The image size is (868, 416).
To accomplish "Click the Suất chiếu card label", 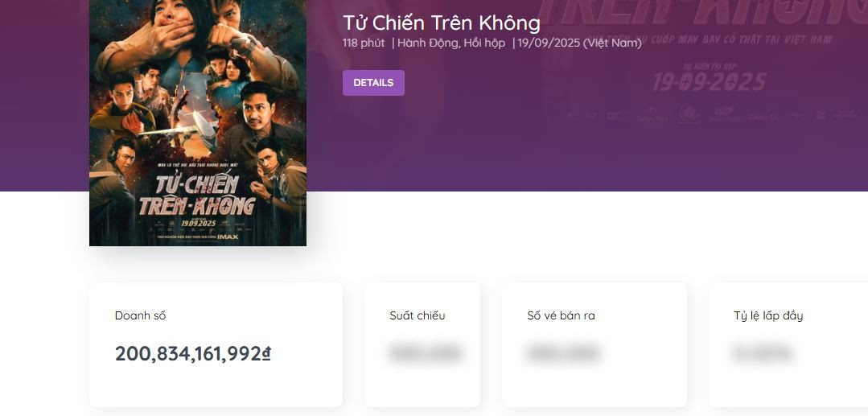I will pyautogui.click(x=417, y=315).
